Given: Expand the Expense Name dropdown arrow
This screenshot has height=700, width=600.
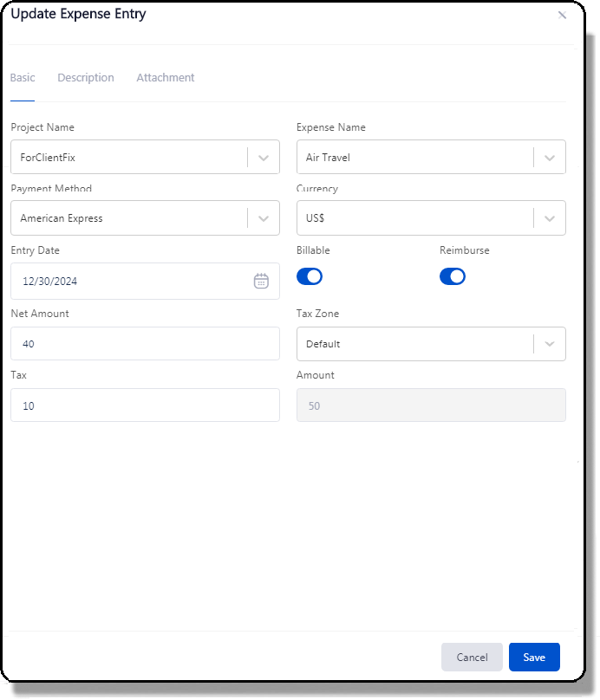Looking at the screenshot, I should click(x=550, y=158).
